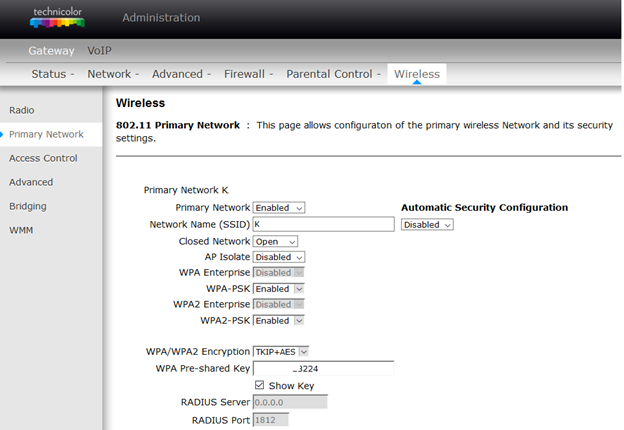The image size is (624, 430).
Task: Open the Status menu
Action: [x=53, y=74]
